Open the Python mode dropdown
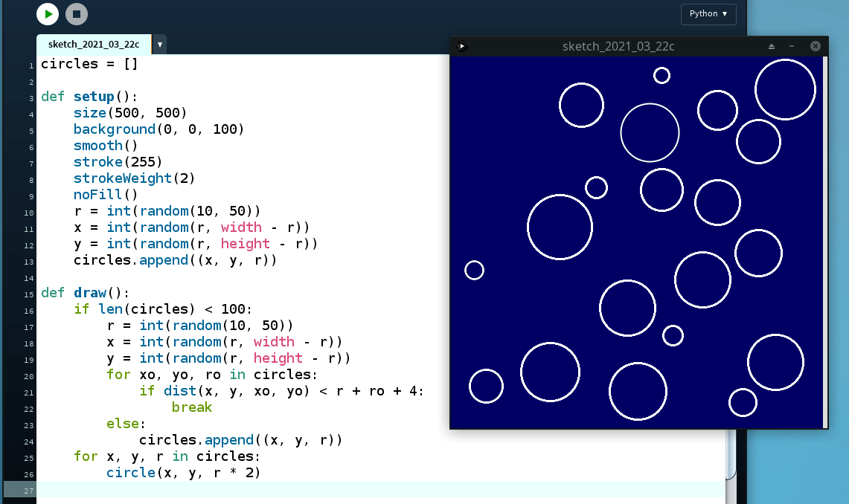This screenshot has width=849, height=504. [x=708, y=14]
